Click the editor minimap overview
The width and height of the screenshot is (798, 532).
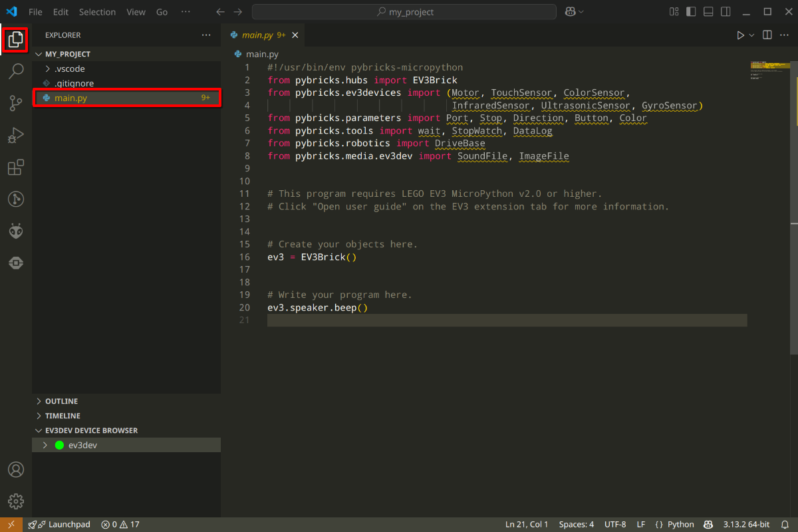point(769,70)
